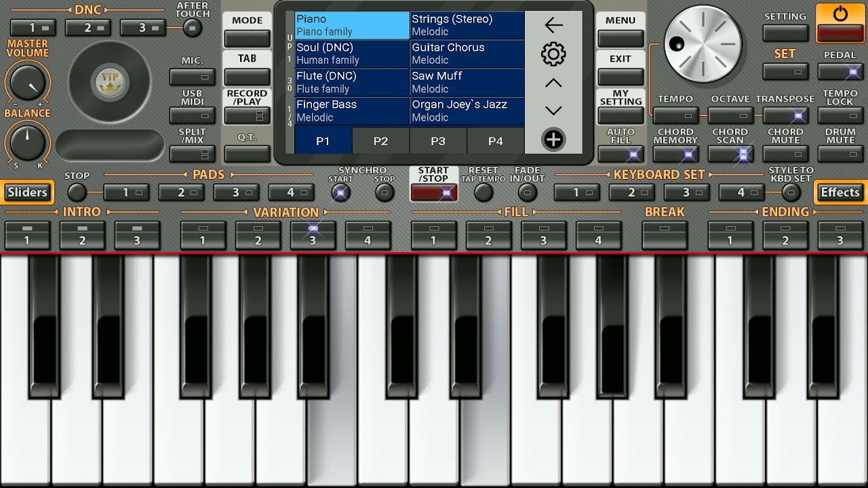Click the Setting button

click(x=785, y=33)
